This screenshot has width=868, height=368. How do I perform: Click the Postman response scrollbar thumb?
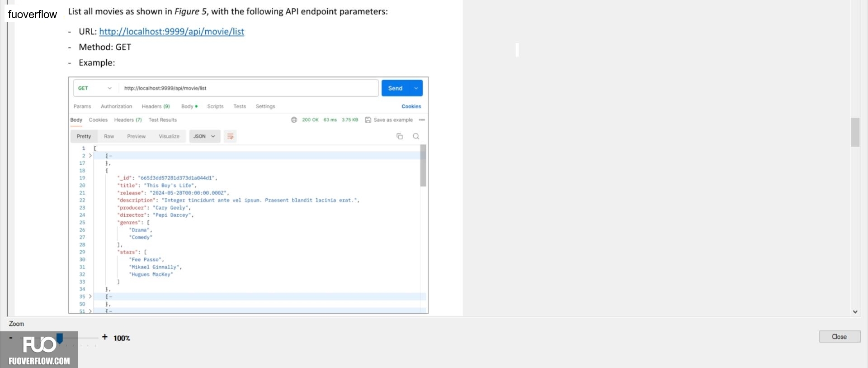click(x=423, y=166)
